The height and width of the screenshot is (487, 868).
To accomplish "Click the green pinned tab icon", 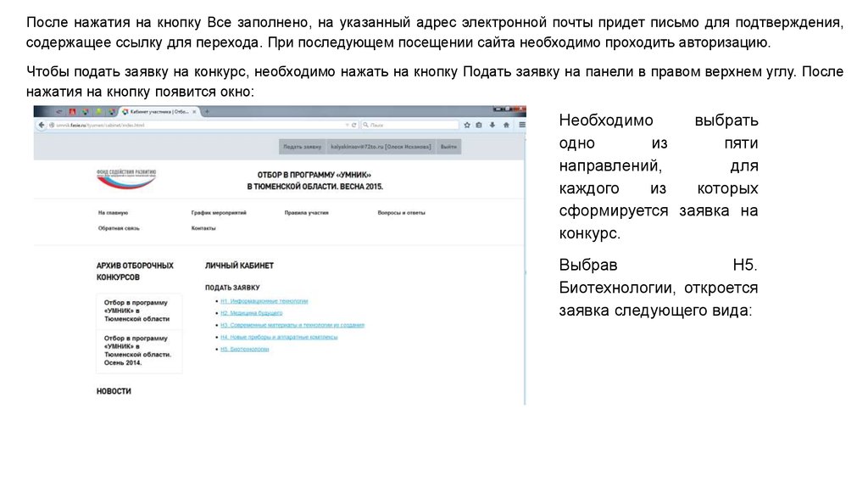I will [x=98, y=112].
